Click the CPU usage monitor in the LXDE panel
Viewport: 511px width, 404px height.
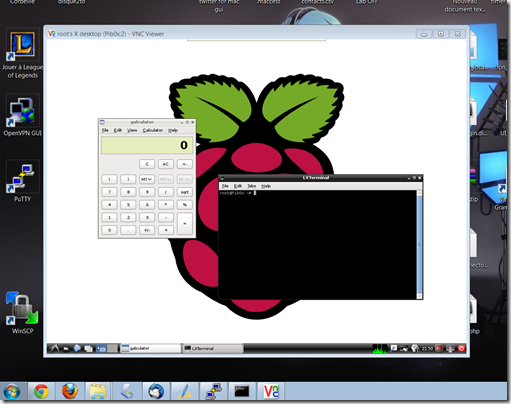coord(380,349)
